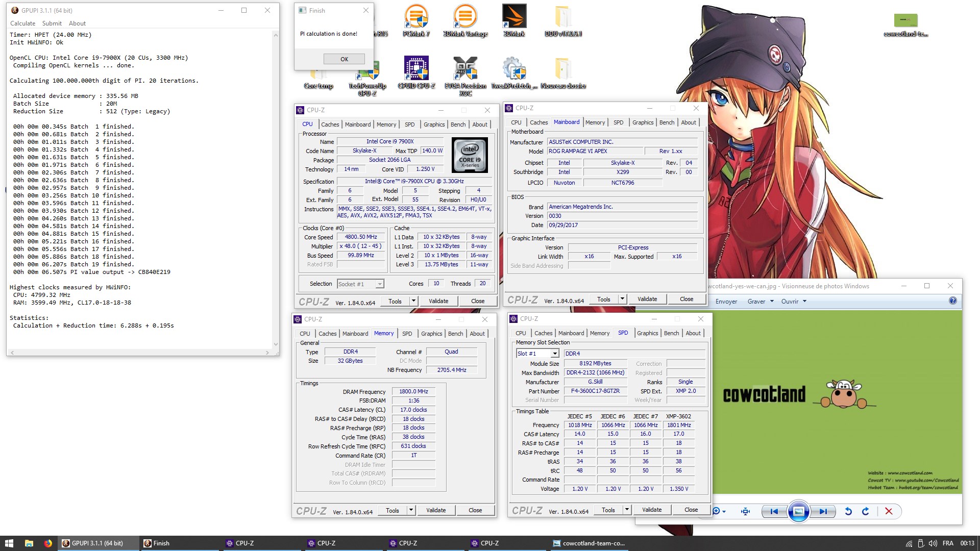
Task: Open cowcotland-te... desktop file icon
Action: 906,24
